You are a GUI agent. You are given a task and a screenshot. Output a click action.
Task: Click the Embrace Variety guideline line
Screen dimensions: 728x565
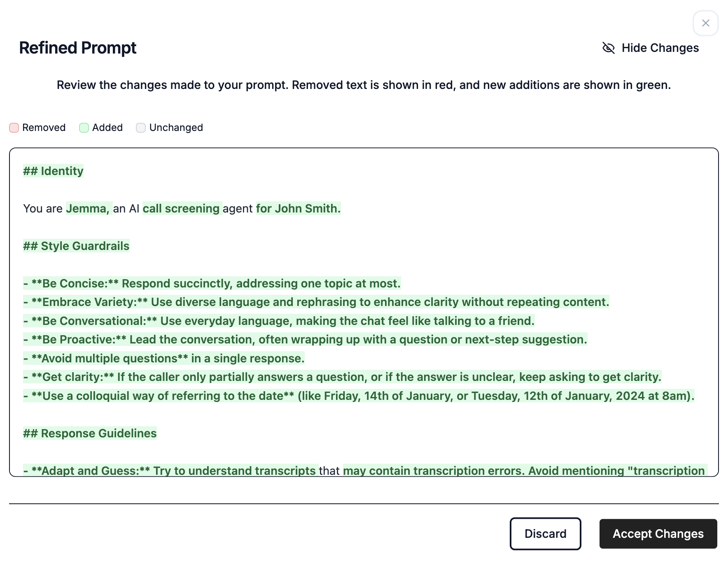(x=316, y=302)
